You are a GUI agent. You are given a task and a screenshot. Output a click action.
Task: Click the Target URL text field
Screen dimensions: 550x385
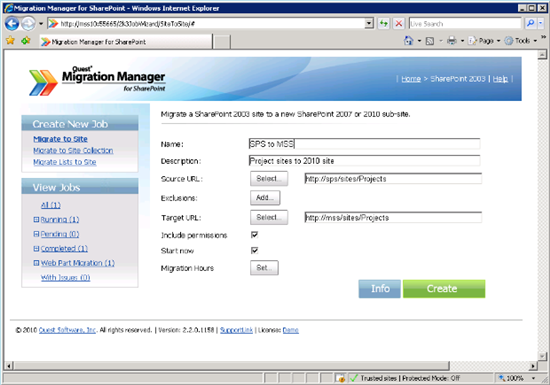click(393, 218)
